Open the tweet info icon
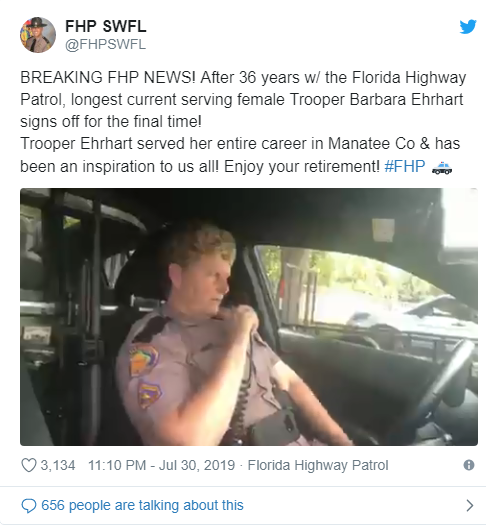This screenshot has height=529, width=486. 469,465
